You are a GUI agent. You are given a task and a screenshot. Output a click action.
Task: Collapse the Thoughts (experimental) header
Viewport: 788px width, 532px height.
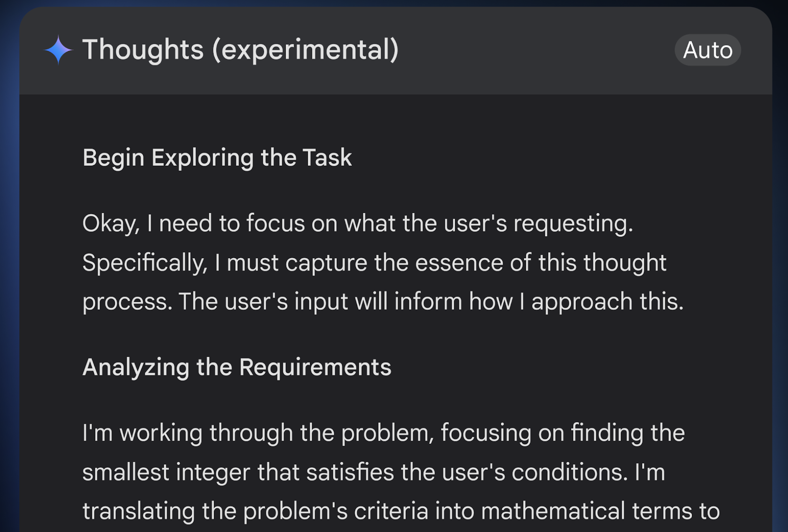click(395, 50)
